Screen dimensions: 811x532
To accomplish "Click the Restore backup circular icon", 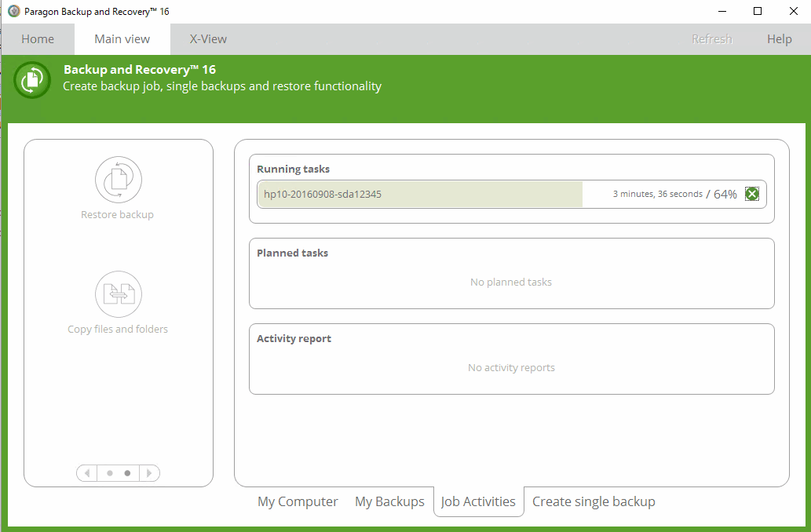I will 119,180.
